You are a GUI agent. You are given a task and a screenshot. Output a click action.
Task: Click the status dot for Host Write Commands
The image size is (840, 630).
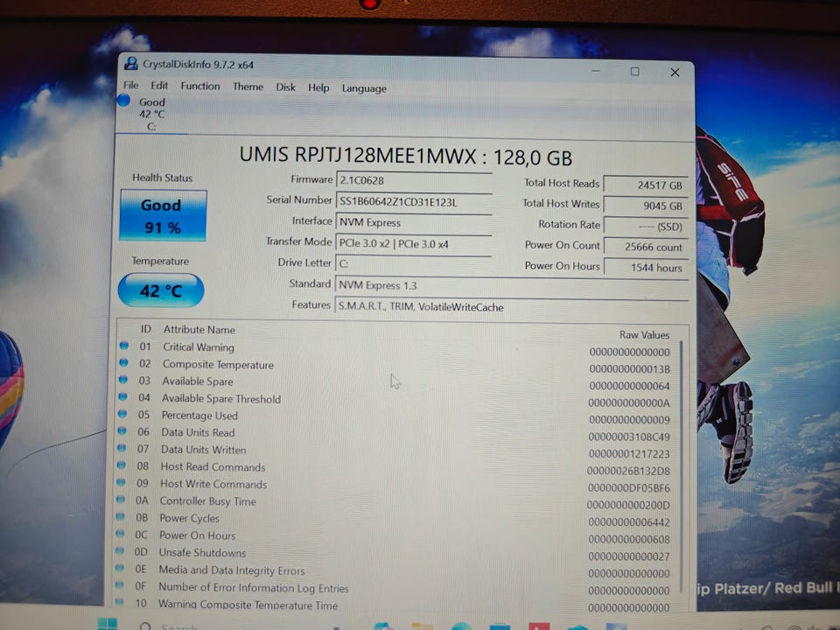pyautogui.click(x=121, y=482)
